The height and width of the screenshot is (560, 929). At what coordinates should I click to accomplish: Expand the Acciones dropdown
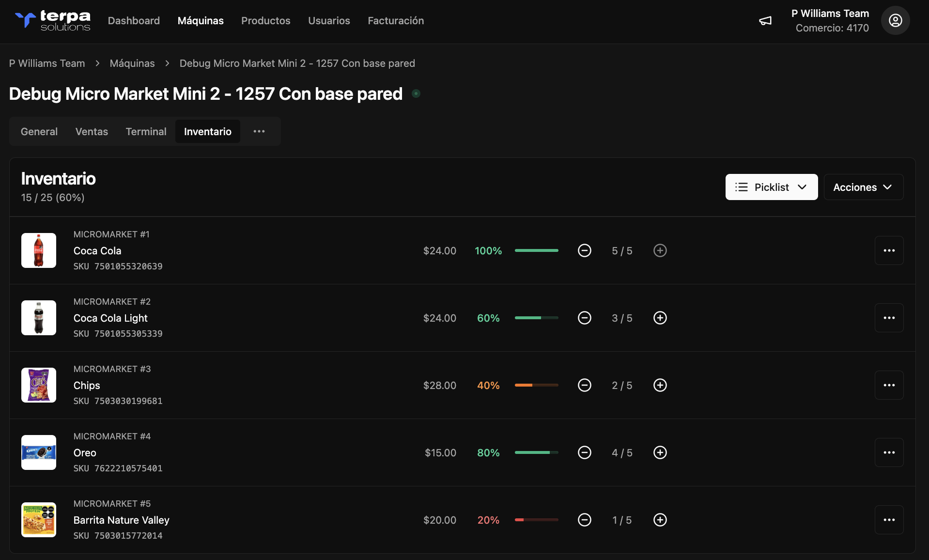tap(863, 187)
